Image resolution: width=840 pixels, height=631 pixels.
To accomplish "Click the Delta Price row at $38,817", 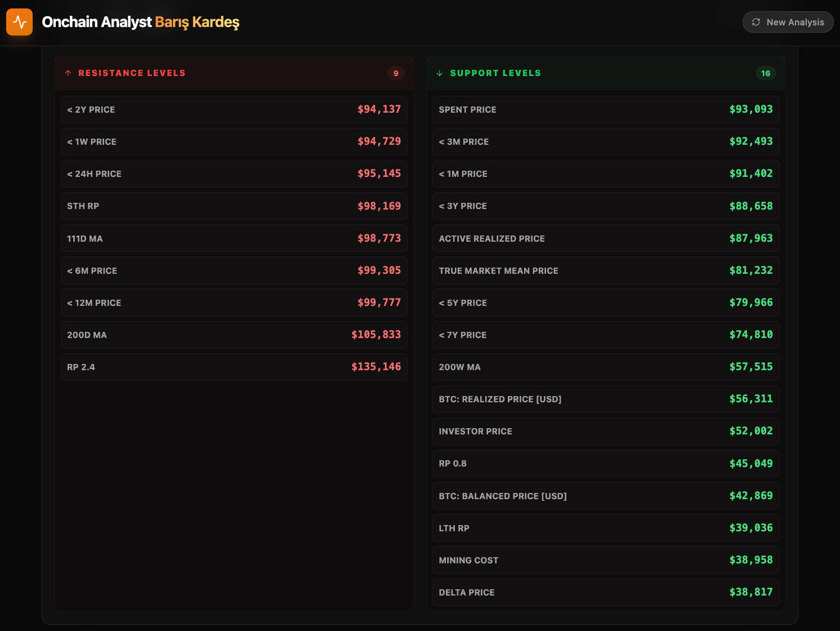I will tap(605, 592).
